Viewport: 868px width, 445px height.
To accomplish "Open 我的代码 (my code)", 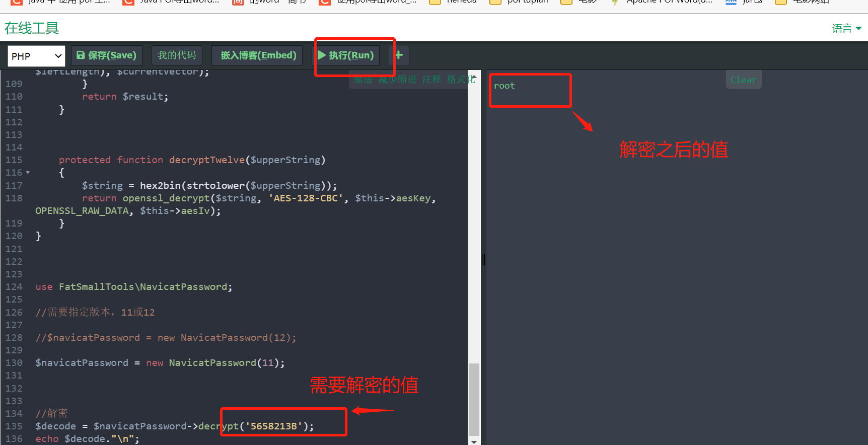I will click(177, 55).
